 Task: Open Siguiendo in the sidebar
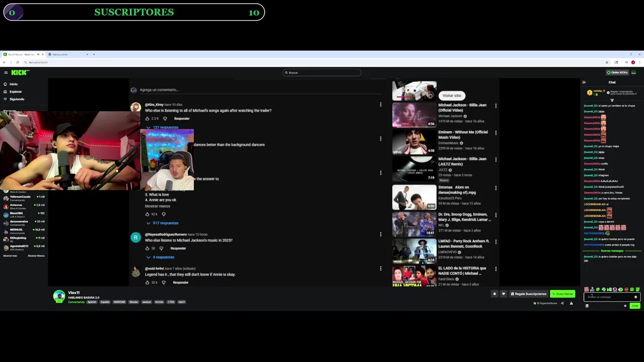point(13,99)
